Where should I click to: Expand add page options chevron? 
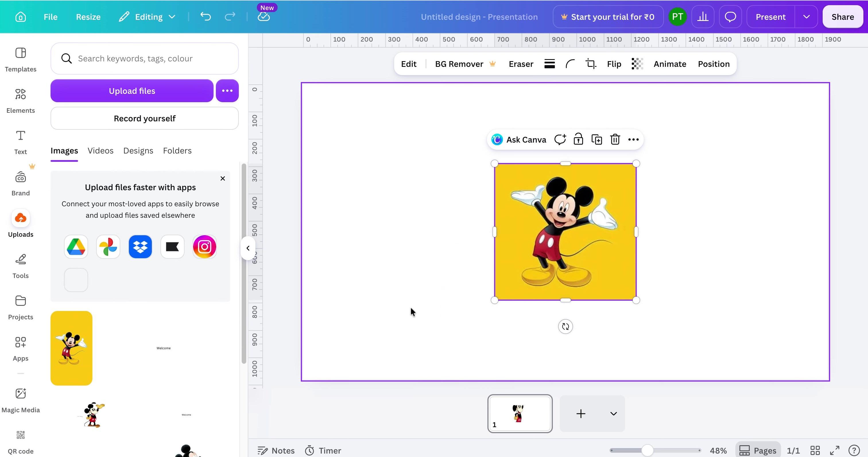[614, 414]
